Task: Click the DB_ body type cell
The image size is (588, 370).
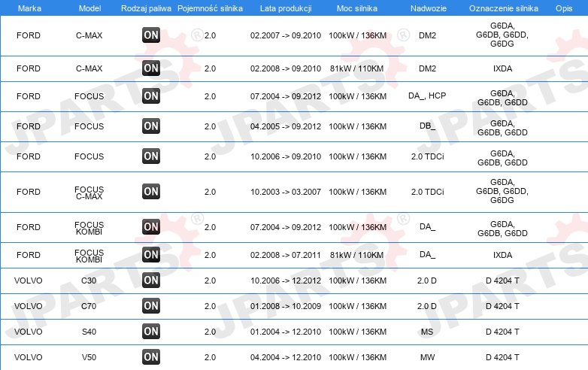Action: click(428, 126)
